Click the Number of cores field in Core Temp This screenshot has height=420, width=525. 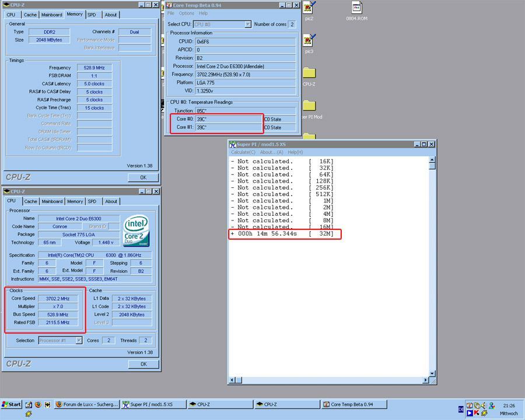tap(292, 24)
